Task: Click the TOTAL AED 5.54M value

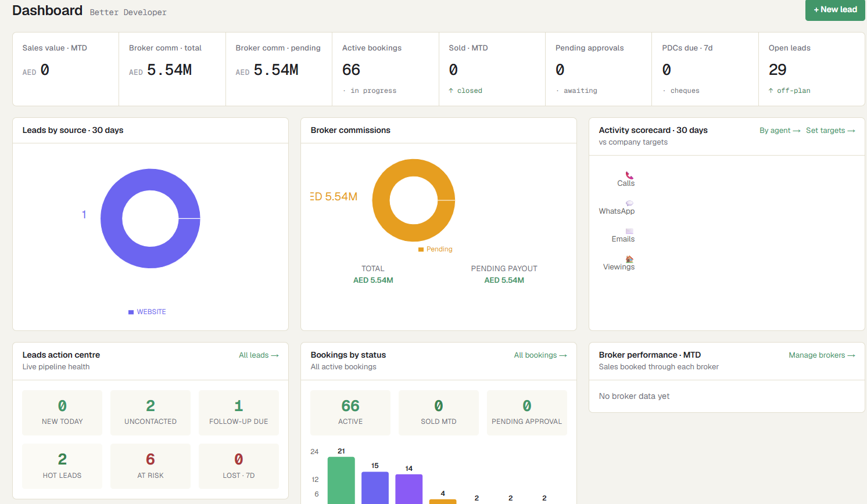Action: (373, 280)
